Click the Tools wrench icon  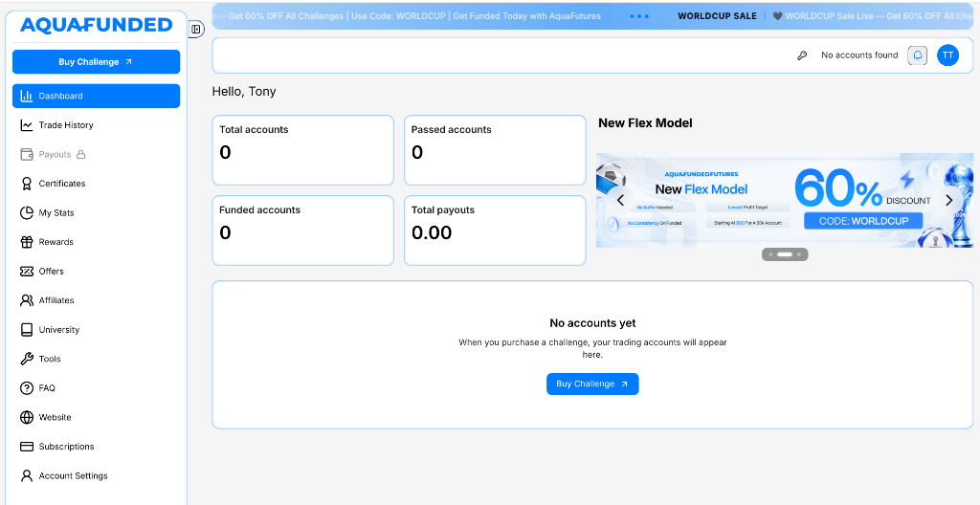tap(26, 359)
